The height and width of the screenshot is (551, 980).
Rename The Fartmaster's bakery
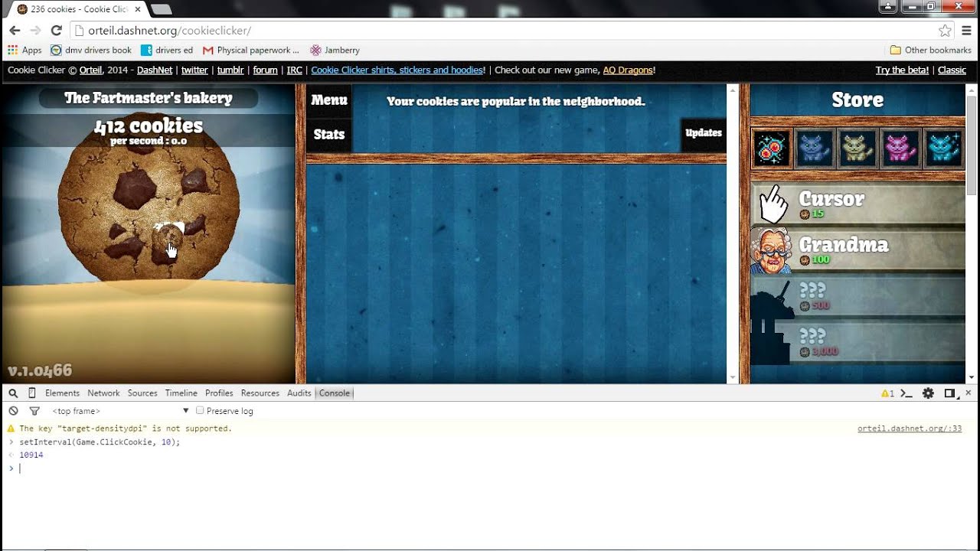coord(149,98)
